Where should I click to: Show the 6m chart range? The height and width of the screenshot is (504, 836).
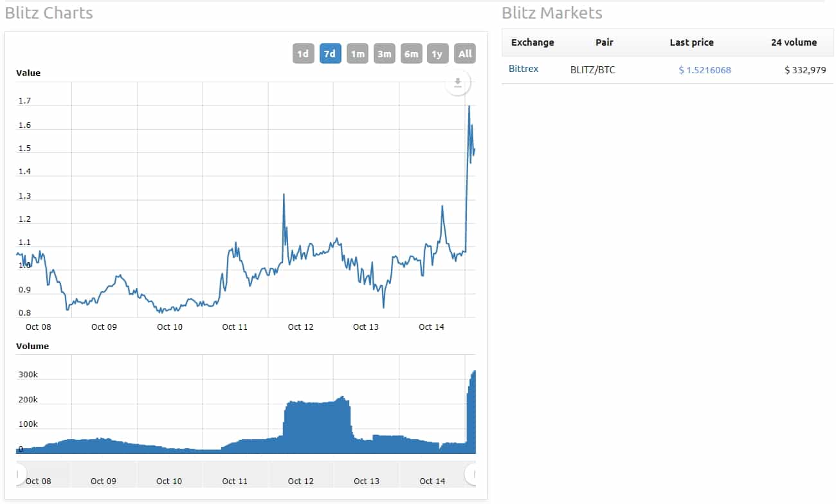[x=411, y=54]
